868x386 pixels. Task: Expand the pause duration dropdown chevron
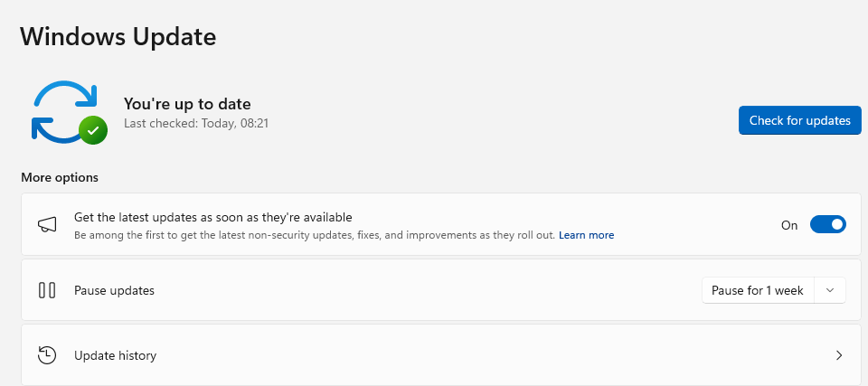830,290
